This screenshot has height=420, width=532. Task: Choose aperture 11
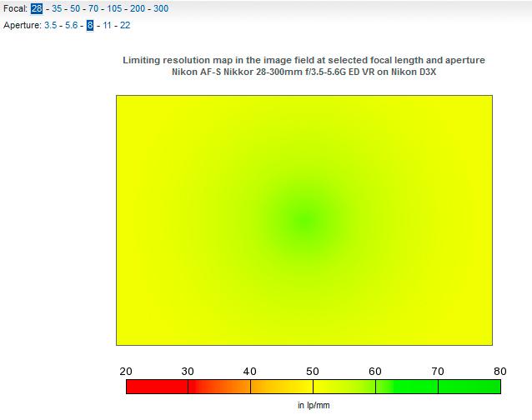point(107,25)
